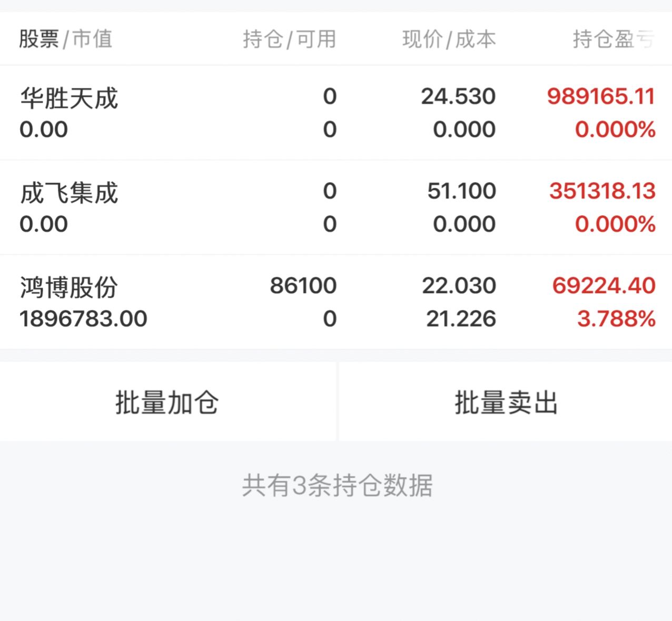This screenshot has width=672, height=621.
Task: Tap the 3.788% profit percentage
Action: point(616,319)
